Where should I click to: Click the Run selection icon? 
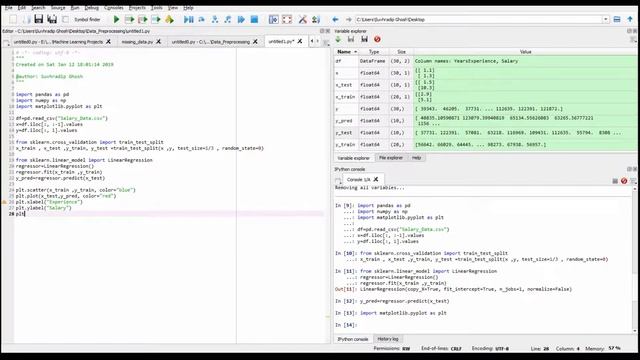click(x=156, y=19)
